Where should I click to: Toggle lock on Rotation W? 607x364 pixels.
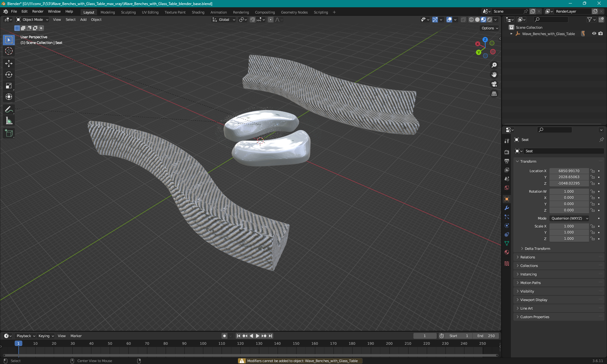(x=593, y=191)
